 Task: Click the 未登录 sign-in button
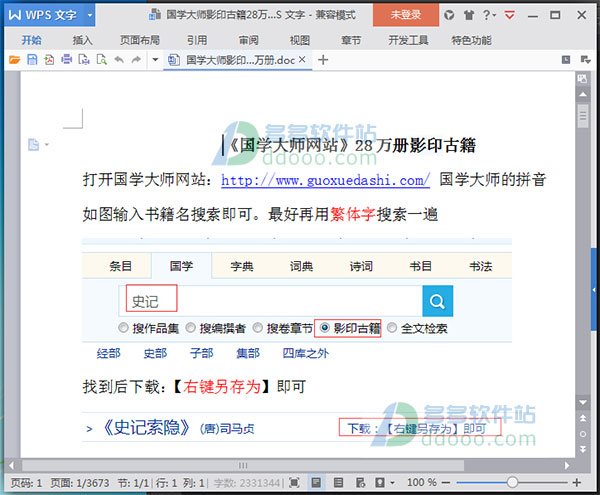click(406, 15)
